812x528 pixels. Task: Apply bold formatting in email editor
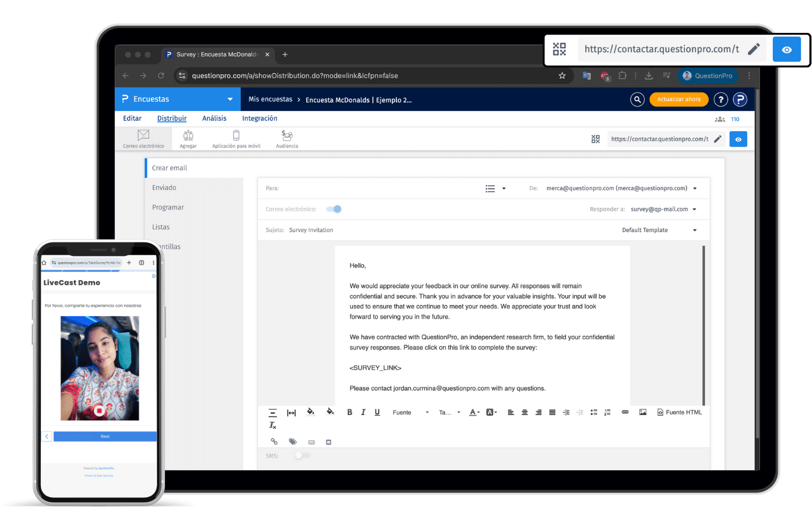[x=349, y=412]
